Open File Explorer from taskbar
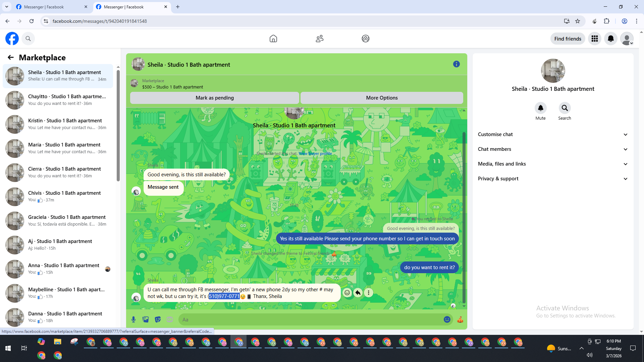644x362 pixels. point(58,342)
